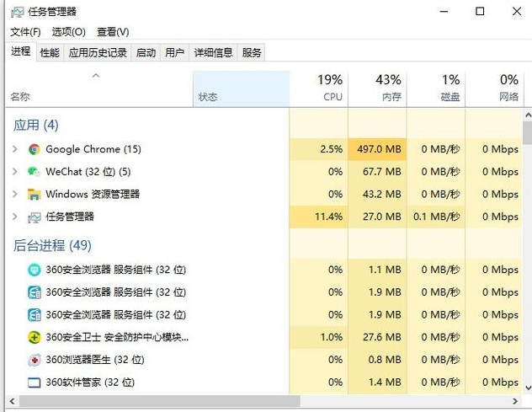The width and height of the screenshot is (532, 412).
Task: Click the Google Chrome process icon
Action: tap(34, 149)
